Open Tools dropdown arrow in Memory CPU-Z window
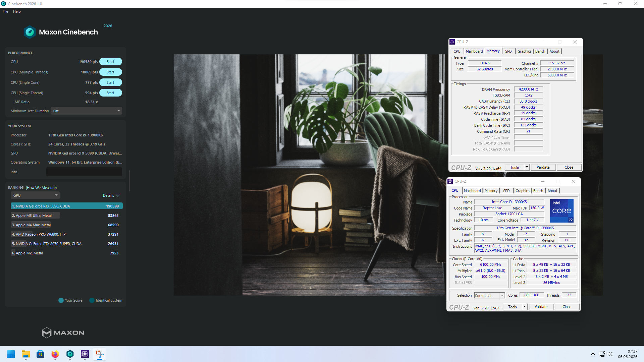The image size is (644, 362). click(x=527, y=167)
